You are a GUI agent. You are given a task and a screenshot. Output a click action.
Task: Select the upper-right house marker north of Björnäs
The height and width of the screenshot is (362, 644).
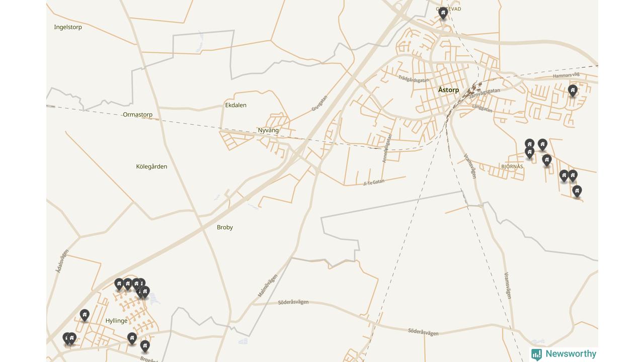(x=542, y=145)
